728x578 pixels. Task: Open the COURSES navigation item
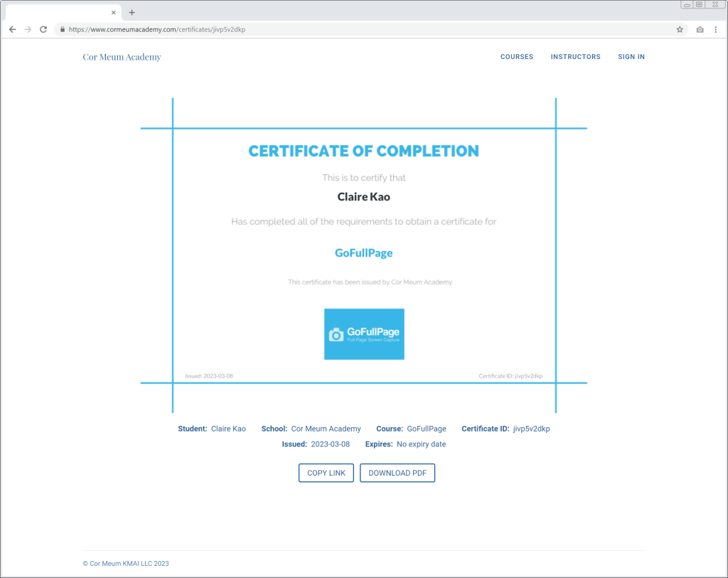coord(517,57)
